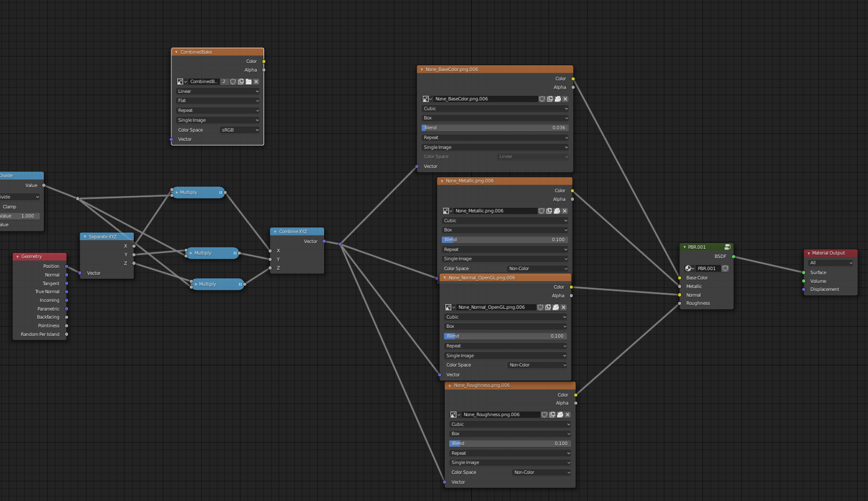Collapse the None_BaseColor.png.006 node
The height and width of the screenshot is (501, 868).
[x=422, y=69]
